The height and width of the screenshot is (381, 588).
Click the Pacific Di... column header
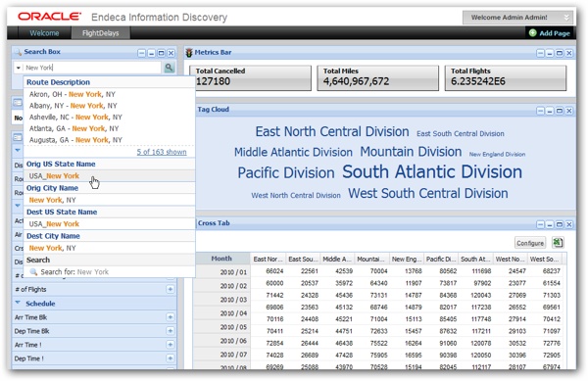click(441, 259)
